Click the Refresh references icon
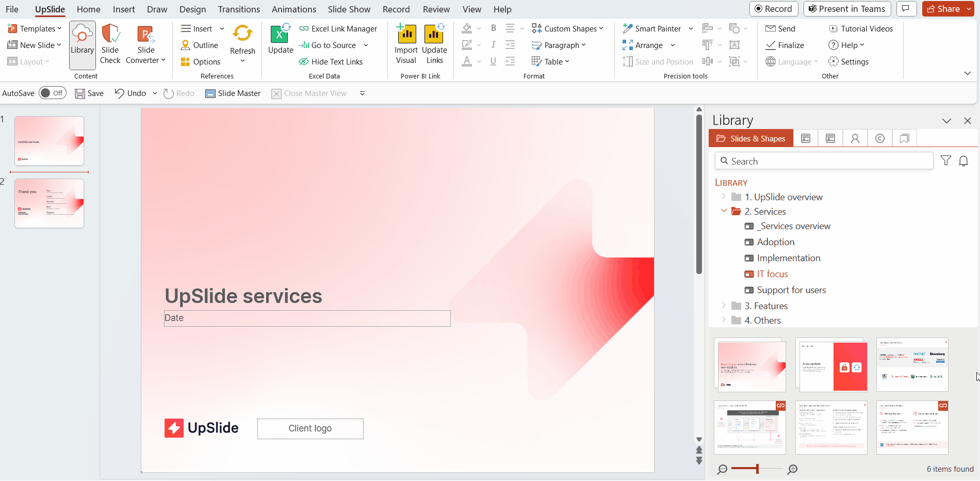Viewport: 980px width, 481px height. click(242, 33)
